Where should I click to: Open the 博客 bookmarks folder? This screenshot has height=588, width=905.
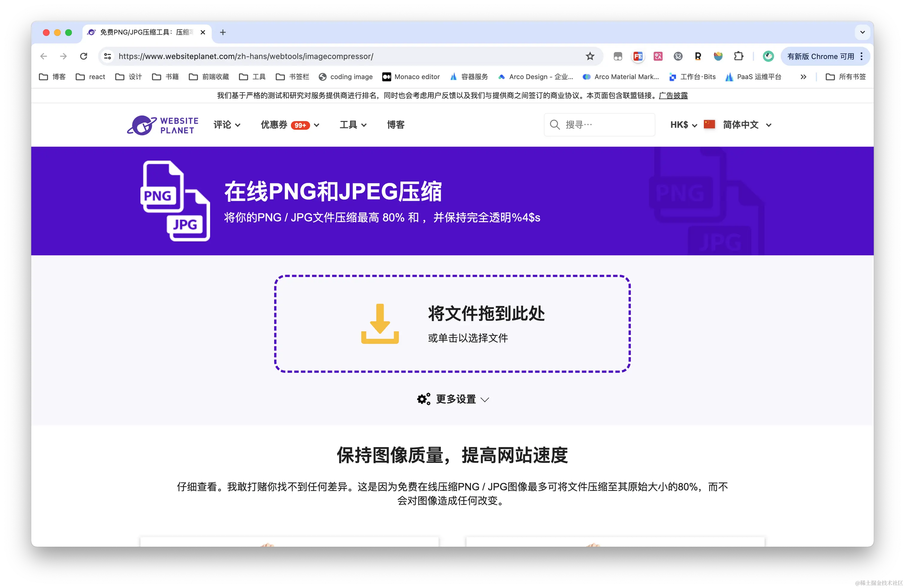(x=52, y=77)
